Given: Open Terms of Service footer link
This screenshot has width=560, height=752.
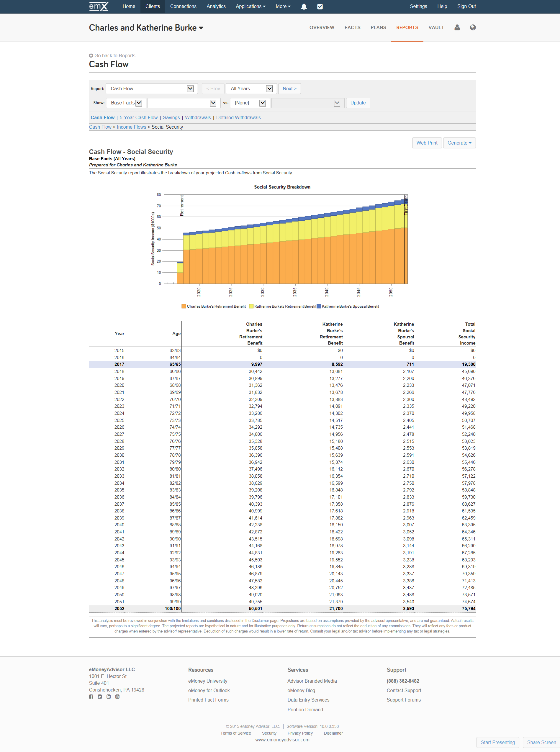Looking at the screenshot, I should tap(235, 733).
